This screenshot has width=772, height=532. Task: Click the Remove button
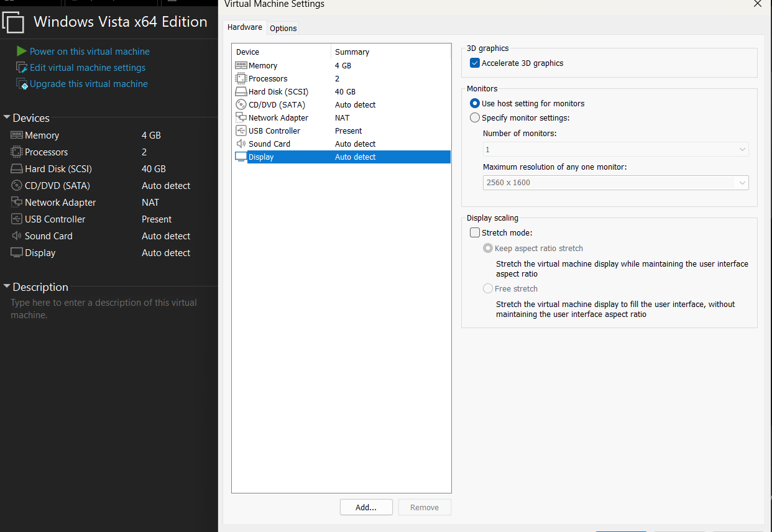(x=425, y=507)
